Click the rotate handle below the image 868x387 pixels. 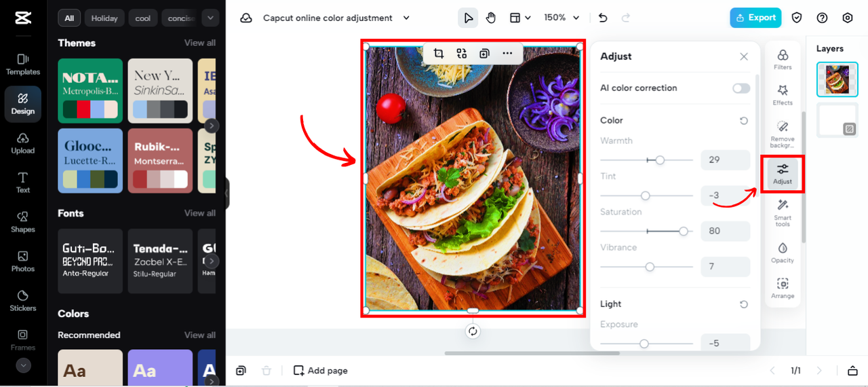tap(473, 331)
